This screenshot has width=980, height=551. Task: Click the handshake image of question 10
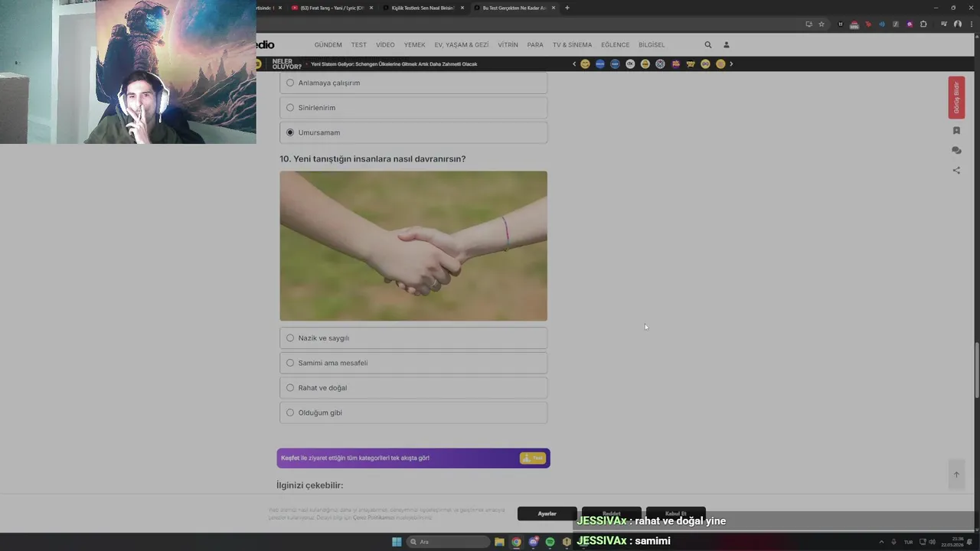pos(413,246)
